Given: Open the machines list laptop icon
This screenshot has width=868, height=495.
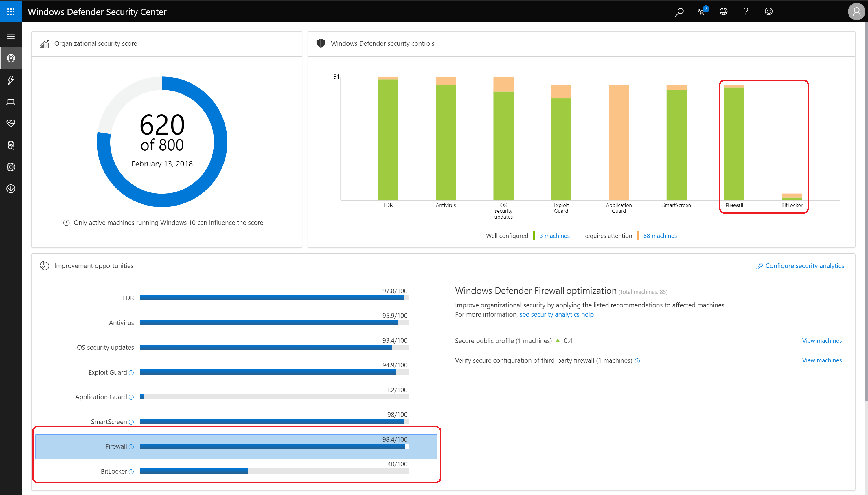Looking at the screenshot, I should (10, 102).
